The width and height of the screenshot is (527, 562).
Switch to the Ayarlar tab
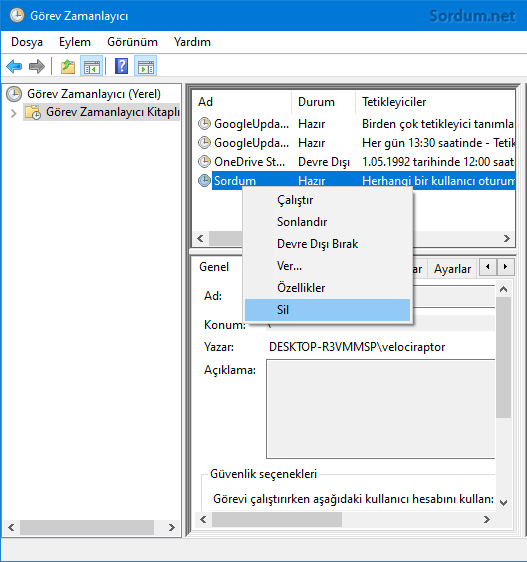(x=452, y=269)
